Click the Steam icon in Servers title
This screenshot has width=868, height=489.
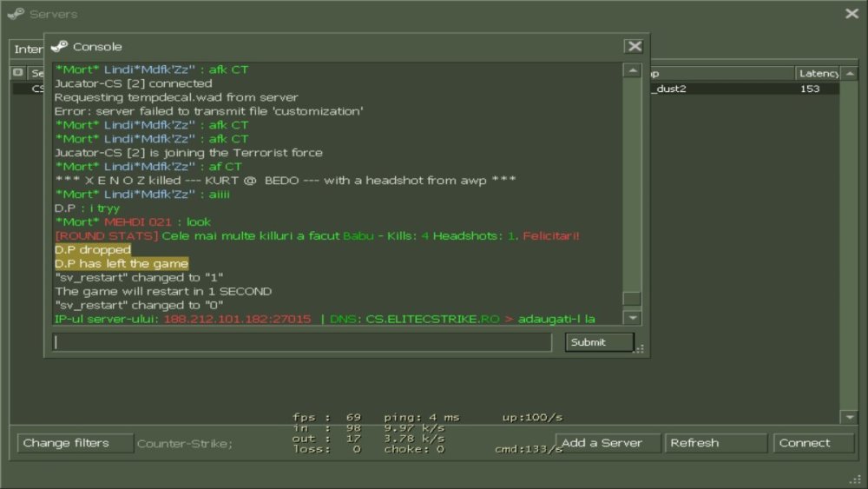[16, 14]
